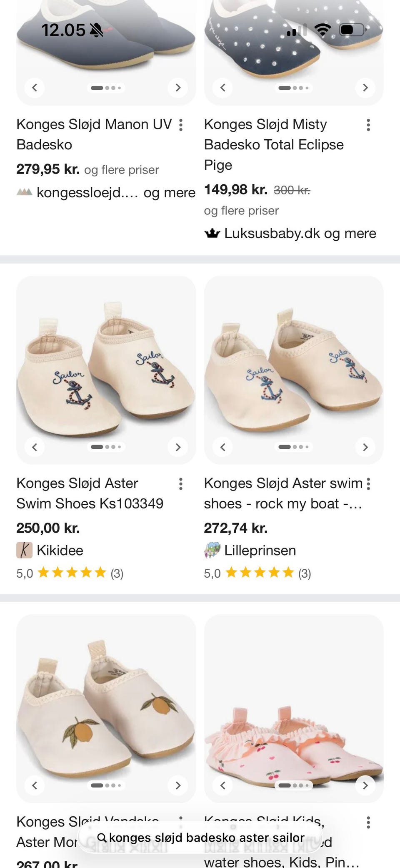Show previous image of Kikidee sailor shoes
The width and height of the screenshot is (400, 868).
point(35,447)
